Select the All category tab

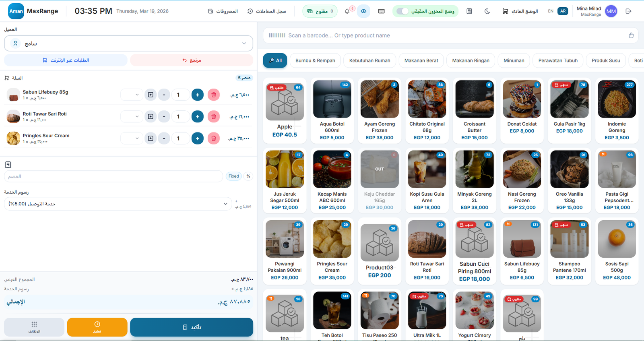[x=275, y=60]
